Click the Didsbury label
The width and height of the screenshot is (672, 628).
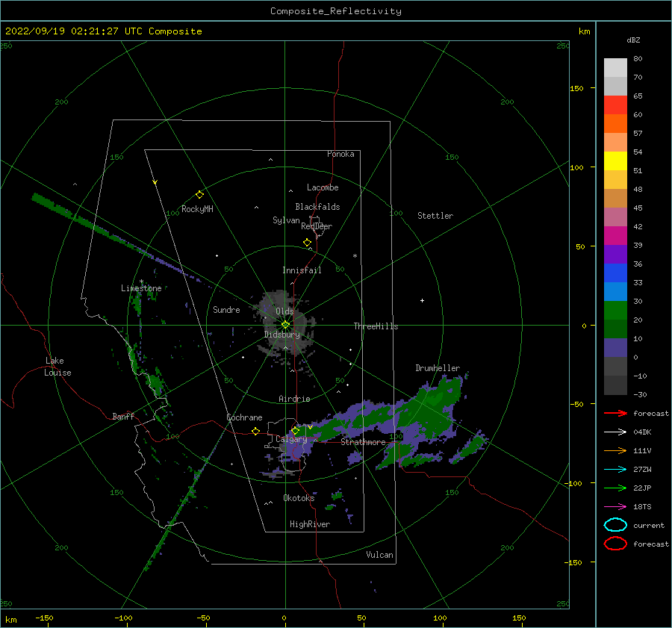click(282, 335)
